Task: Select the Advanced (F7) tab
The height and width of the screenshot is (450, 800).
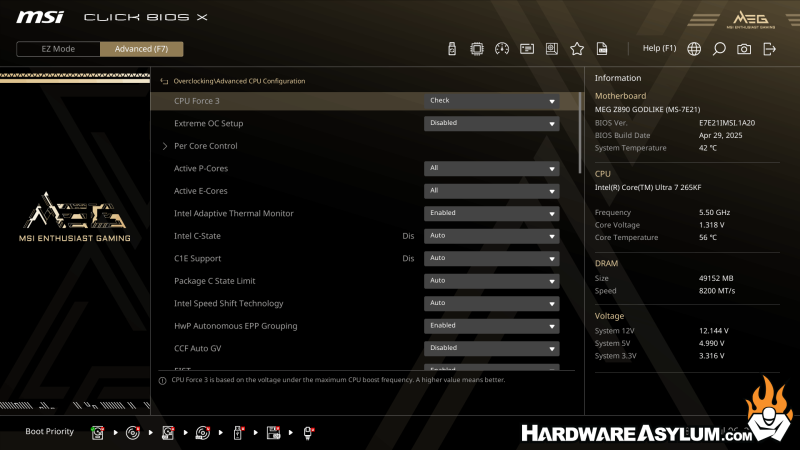Action: click(x=141, y=49)
